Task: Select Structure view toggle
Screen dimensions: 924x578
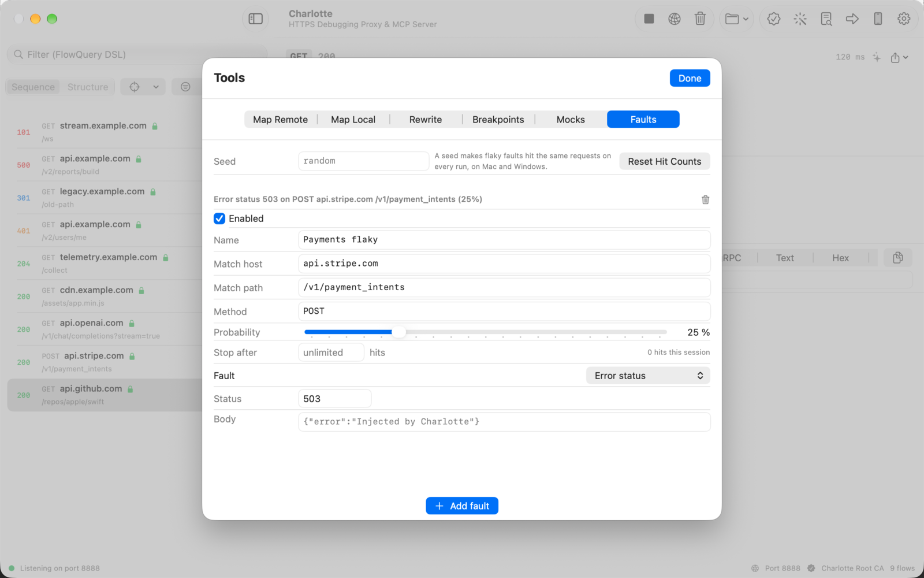Action: click(88, 87)
